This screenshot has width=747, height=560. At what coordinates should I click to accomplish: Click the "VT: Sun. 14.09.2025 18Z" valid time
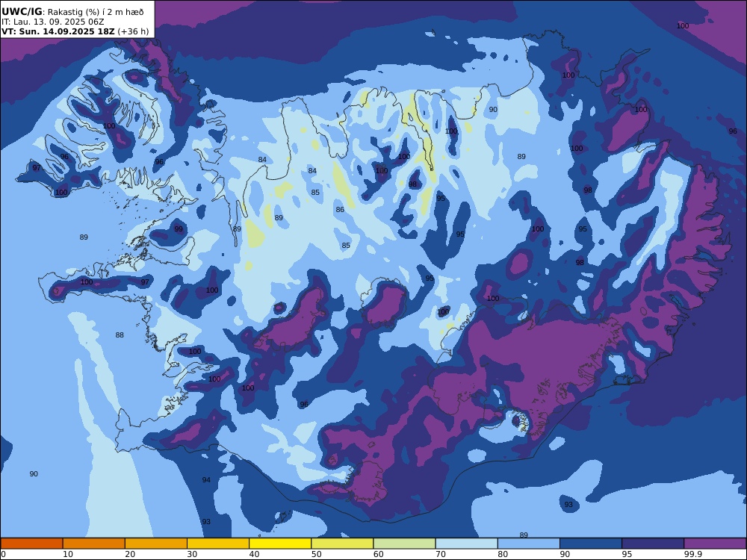point(58,31)
